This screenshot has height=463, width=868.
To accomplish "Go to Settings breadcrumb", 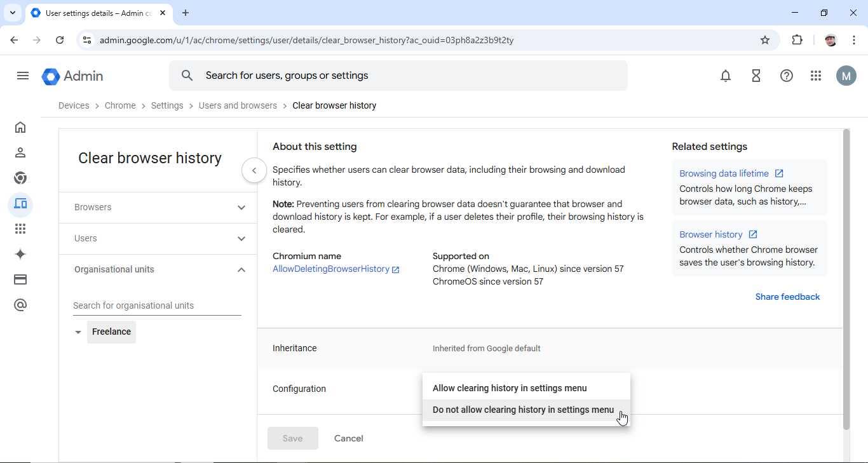I will 167,105.
